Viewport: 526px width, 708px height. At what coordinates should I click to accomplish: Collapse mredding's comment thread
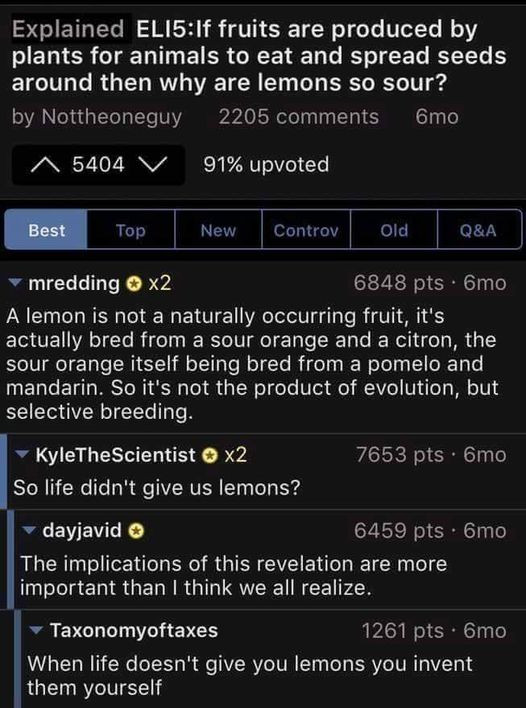click(15, 284)
